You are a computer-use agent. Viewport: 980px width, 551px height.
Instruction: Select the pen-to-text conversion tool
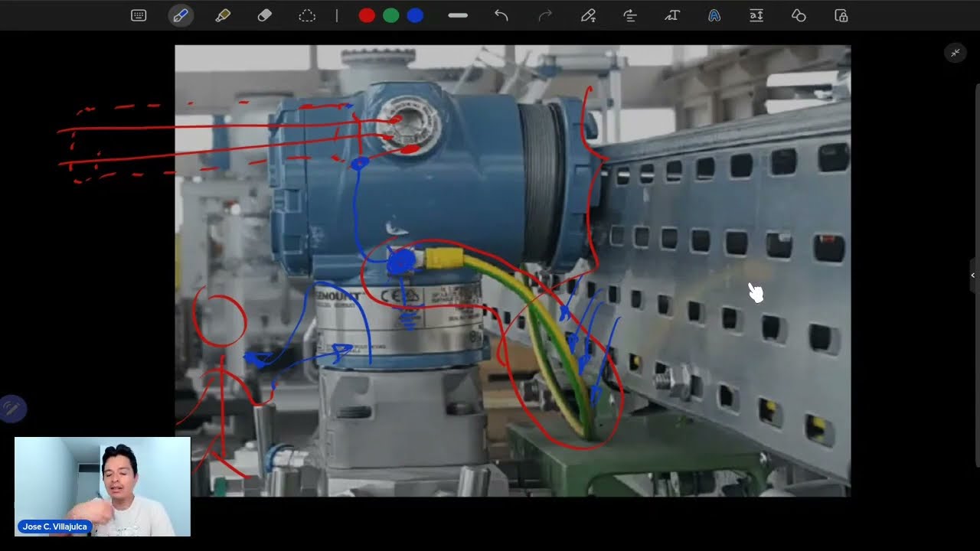tap(588, 15)
